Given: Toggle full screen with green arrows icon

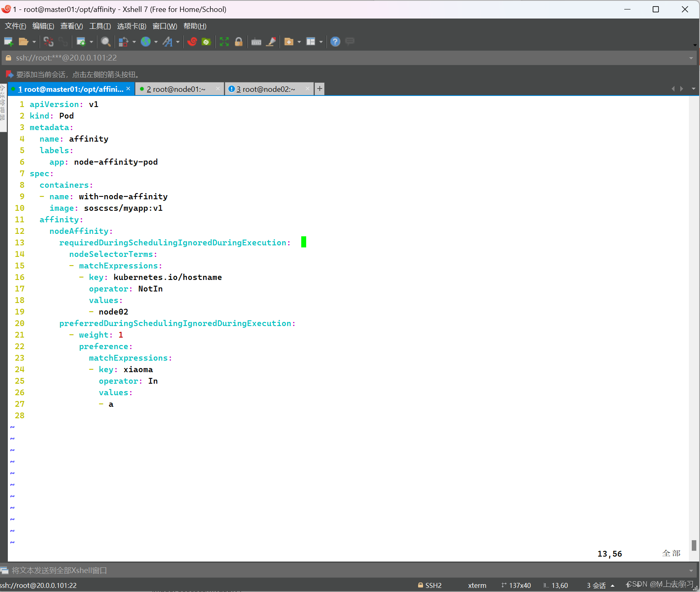Looking at the screenshot, I should pos(224,42).
